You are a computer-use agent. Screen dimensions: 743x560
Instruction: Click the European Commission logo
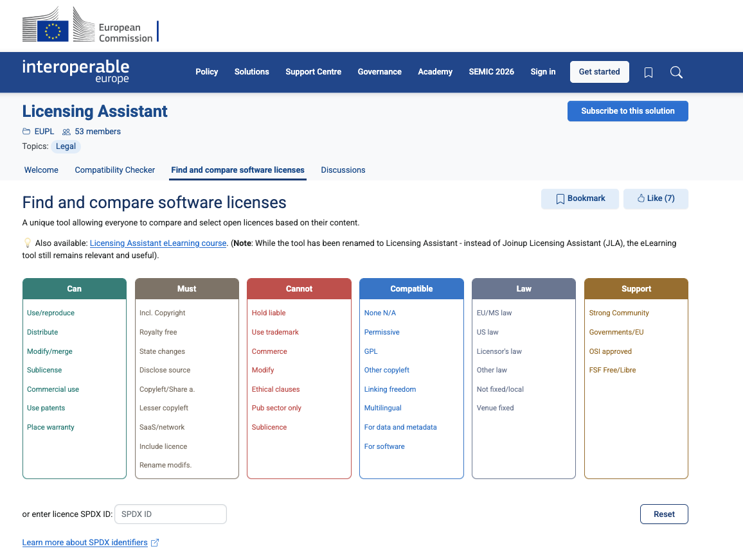[x=91, y=25]
